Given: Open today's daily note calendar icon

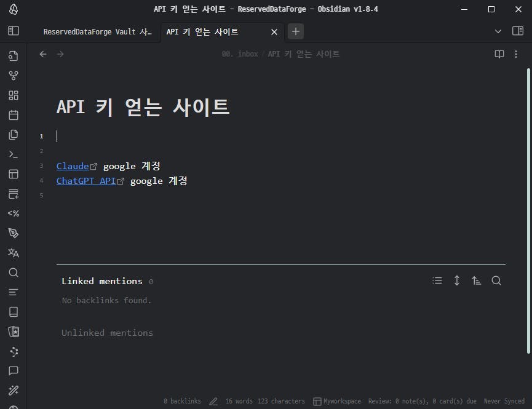Looking at the screenshot, I should coord(14,115).
